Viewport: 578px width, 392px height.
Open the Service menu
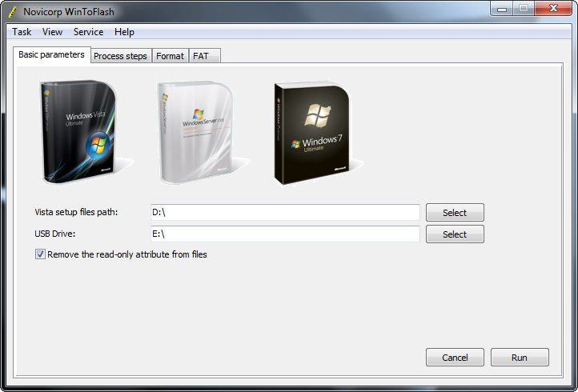click(89, 32)
